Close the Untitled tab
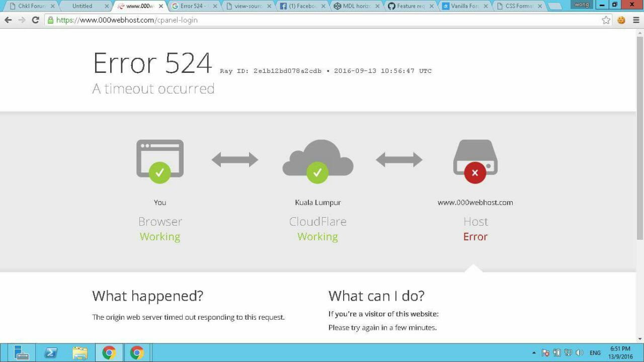The image size is (644, 362). (x=106, y=6)
